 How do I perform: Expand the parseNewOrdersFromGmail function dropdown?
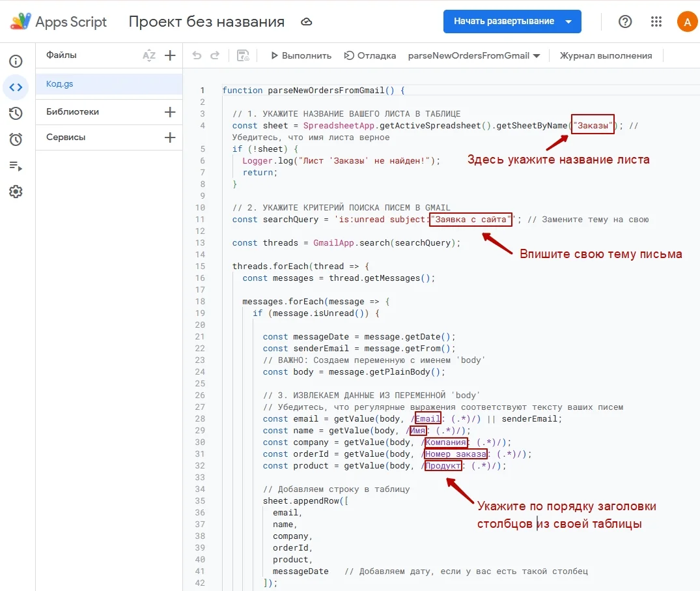tap(474, 55)
